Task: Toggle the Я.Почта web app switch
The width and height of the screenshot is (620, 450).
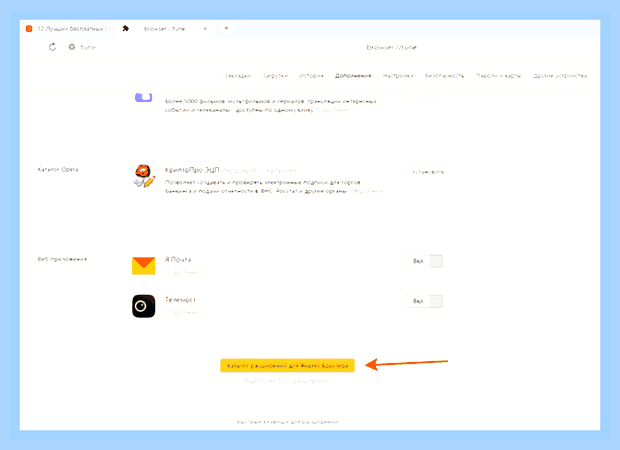Action: pos(425,261)
